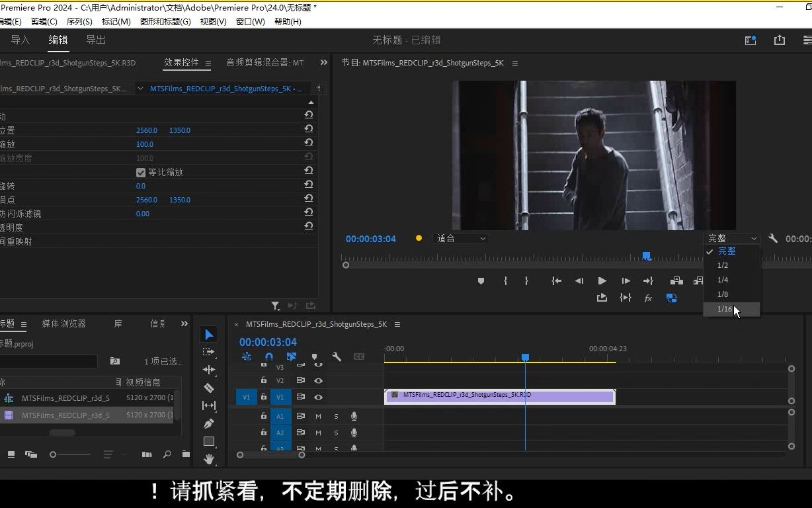This screenshot has width=812, height=508.
Task: Select the Pen tool
Action: (209, 423)
